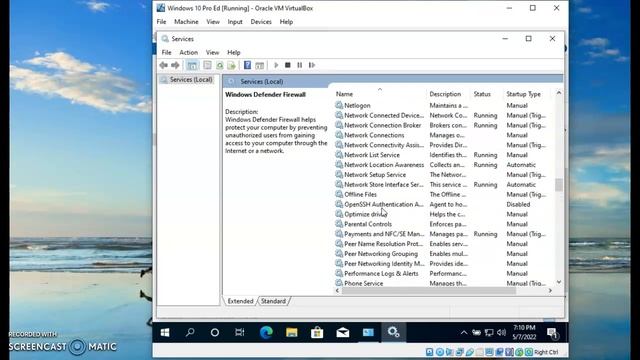Click VirtualBox optical disc status icon
This screenshot has width=640, height=360.
pos(440,352)
